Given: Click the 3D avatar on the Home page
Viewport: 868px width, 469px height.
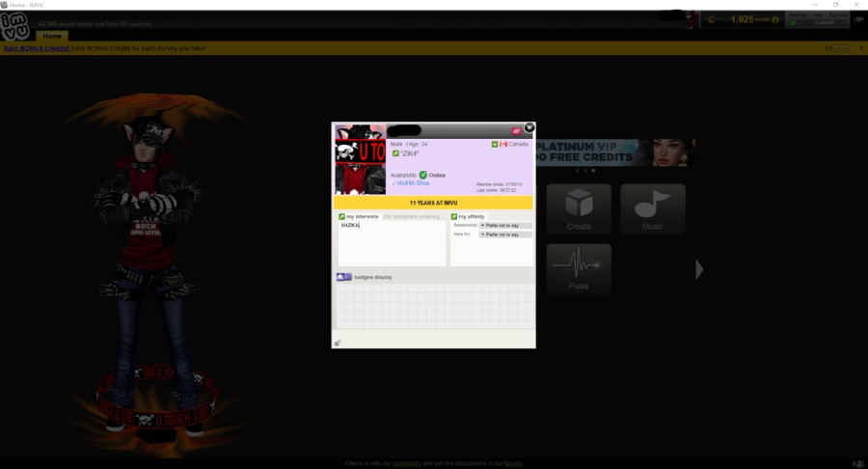Looking at the screenshot, I should click(147, 277).
